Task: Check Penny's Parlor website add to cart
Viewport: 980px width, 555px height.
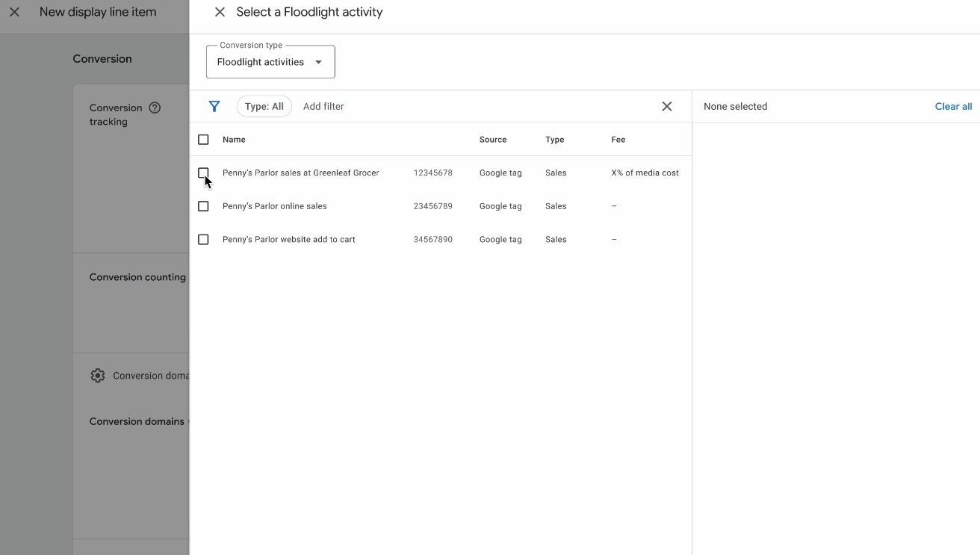Action: click(203, 239)
